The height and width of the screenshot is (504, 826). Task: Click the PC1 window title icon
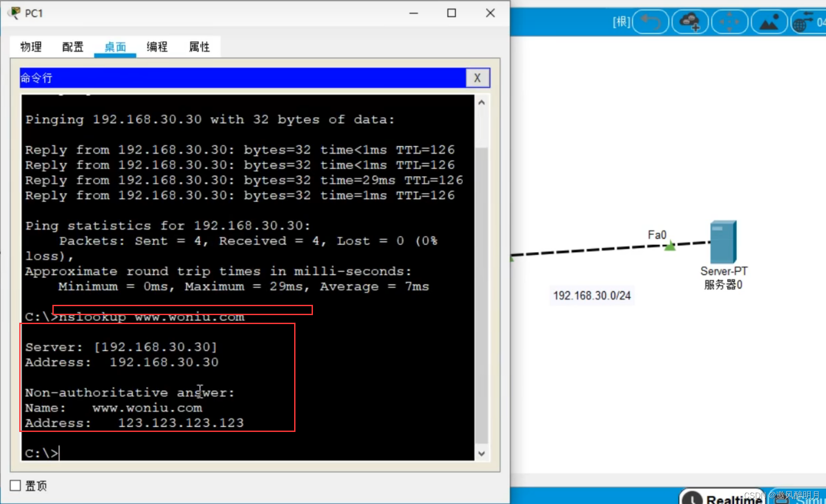[15, 13]
